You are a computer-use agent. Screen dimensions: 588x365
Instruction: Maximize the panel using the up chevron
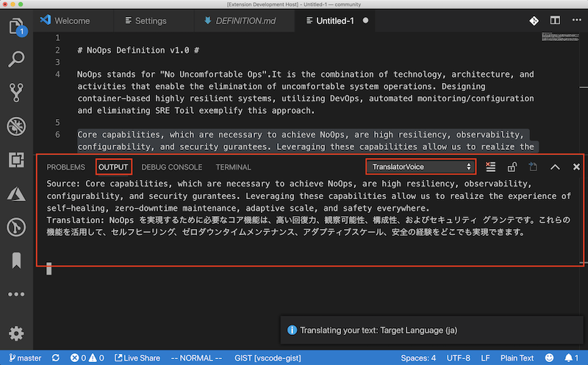[x=555, y=167]
